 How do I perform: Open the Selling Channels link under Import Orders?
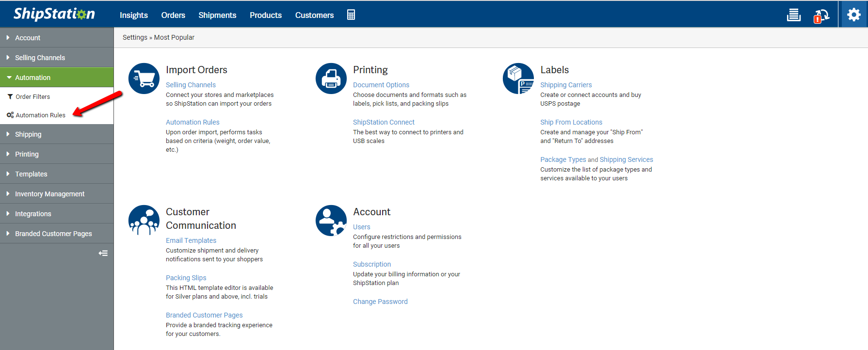[191, 85]
